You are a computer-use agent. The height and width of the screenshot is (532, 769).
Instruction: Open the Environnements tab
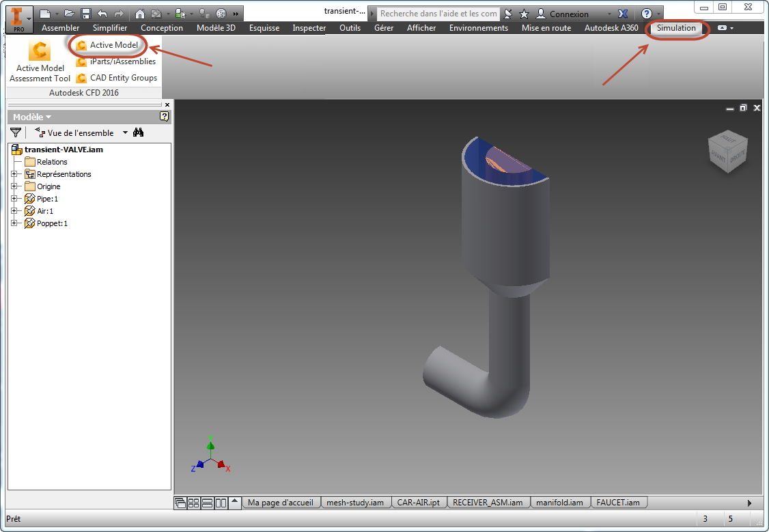pos(479,28)
